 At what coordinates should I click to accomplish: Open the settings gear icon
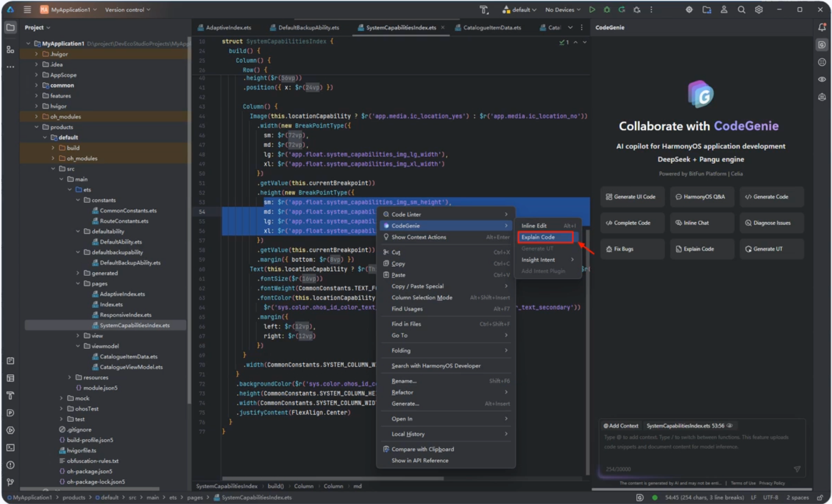coord(758,10)
